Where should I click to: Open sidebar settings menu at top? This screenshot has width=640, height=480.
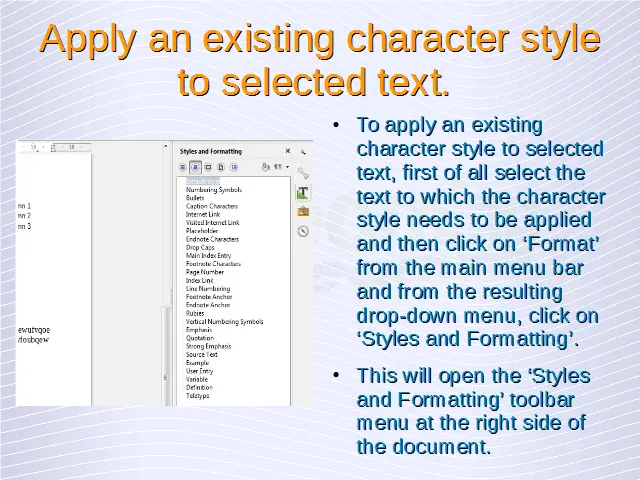302,150
